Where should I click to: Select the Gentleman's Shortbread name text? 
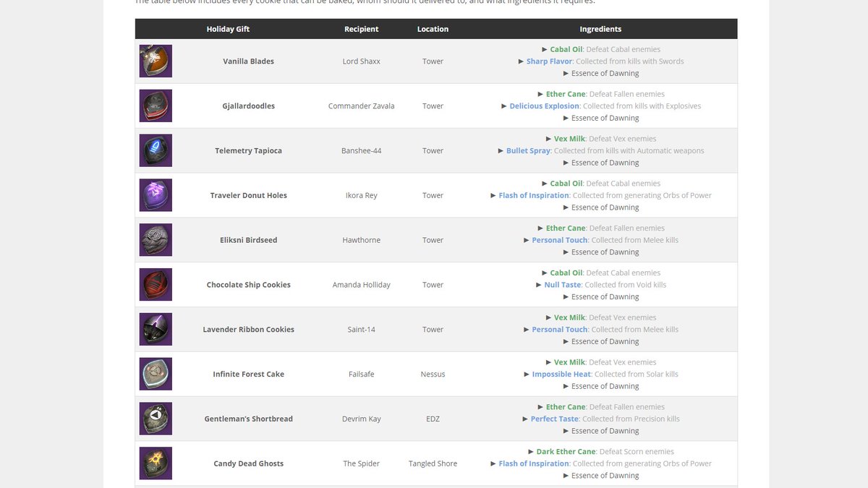coord(248,419)
